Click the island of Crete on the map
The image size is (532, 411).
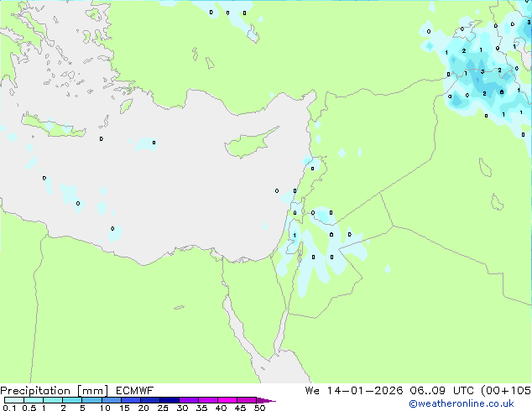pos(53,126)
